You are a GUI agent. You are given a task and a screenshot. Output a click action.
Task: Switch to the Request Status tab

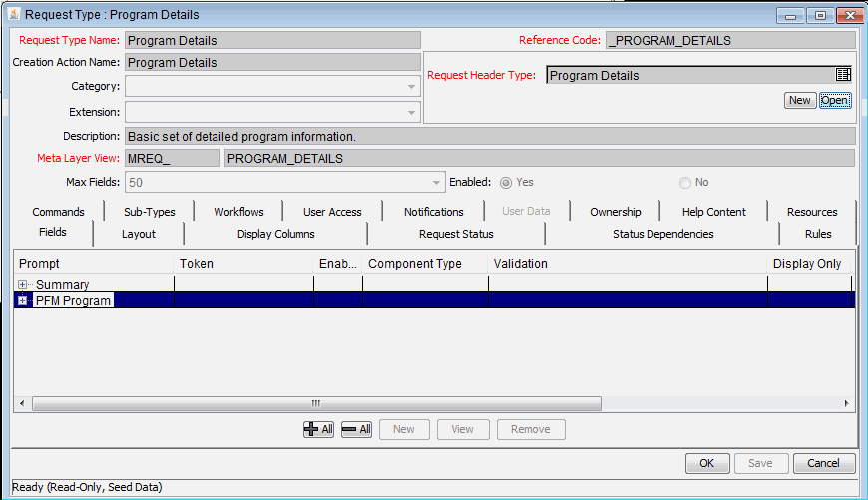coord(456,234)
